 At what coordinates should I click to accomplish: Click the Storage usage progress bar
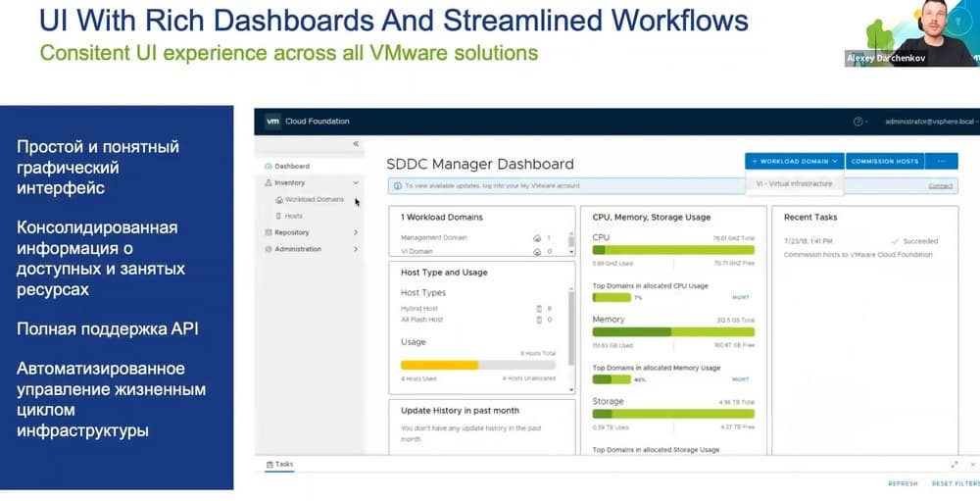tap(673, 414)
